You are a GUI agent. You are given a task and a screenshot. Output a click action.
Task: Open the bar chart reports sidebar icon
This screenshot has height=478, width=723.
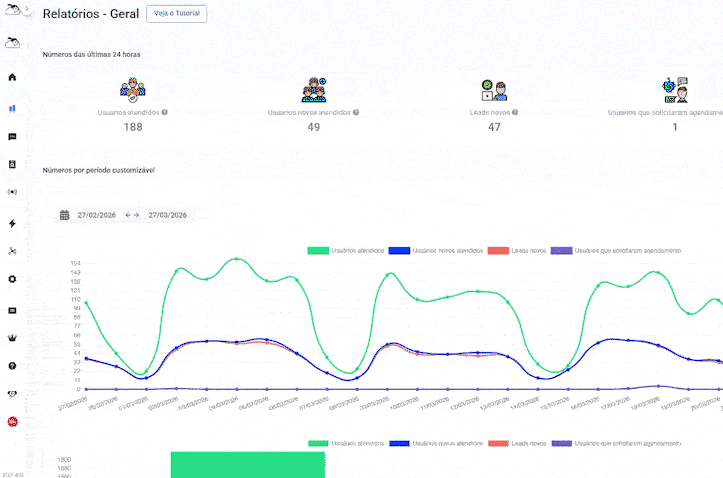pyautogui.click(x=12, y=107)
